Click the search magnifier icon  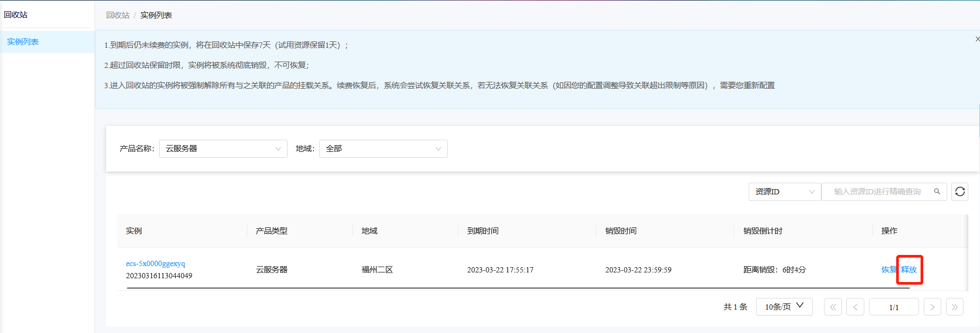(937, 192)
